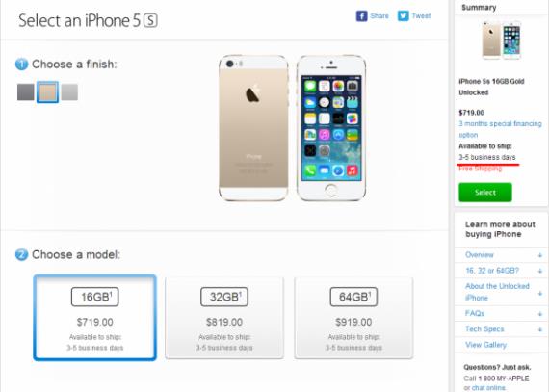Click the Tweet link text

[x=421, y=16]
